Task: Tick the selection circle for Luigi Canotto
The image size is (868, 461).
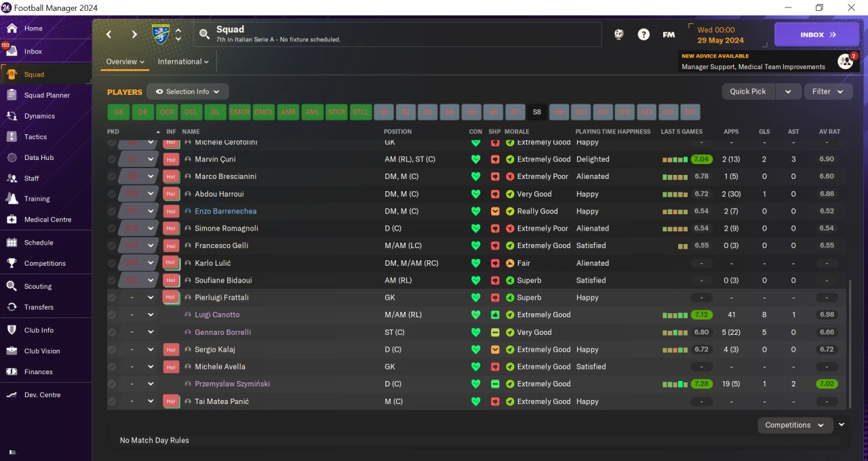Action: point(112,315)
